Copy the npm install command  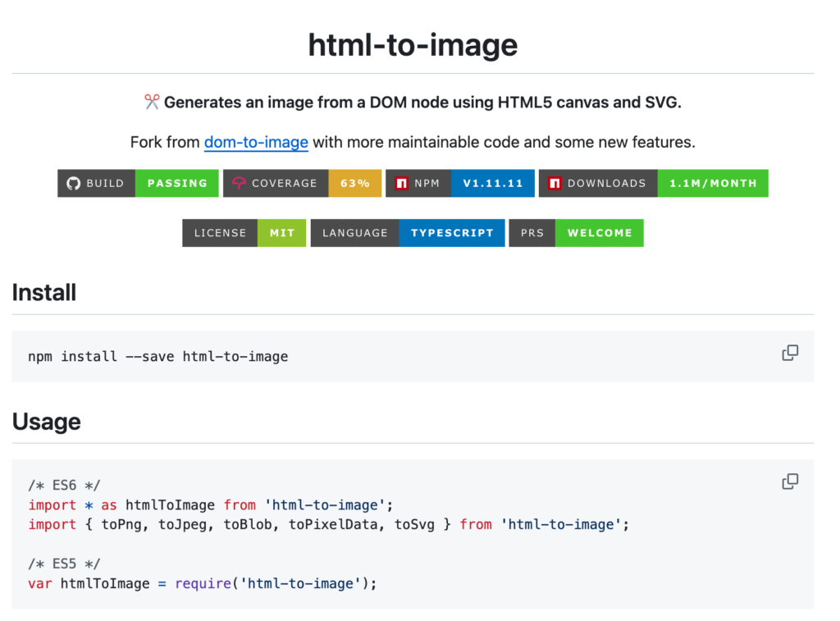(x=790, y=353)
